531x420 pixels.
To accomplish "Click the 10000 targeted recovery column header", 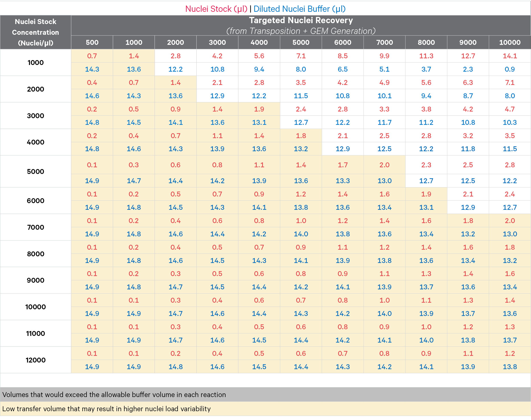I will pos(509,42).
